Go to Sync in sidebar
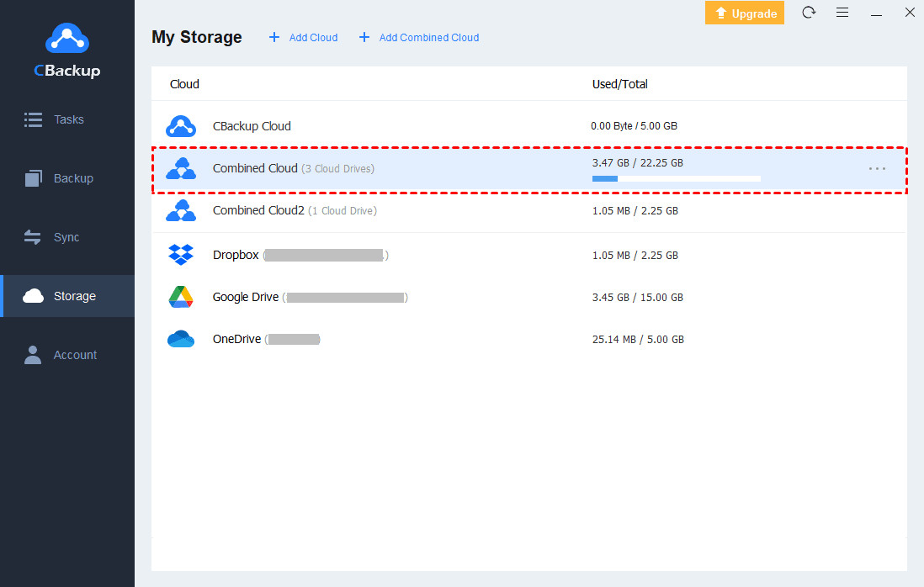 coord(67,237)
